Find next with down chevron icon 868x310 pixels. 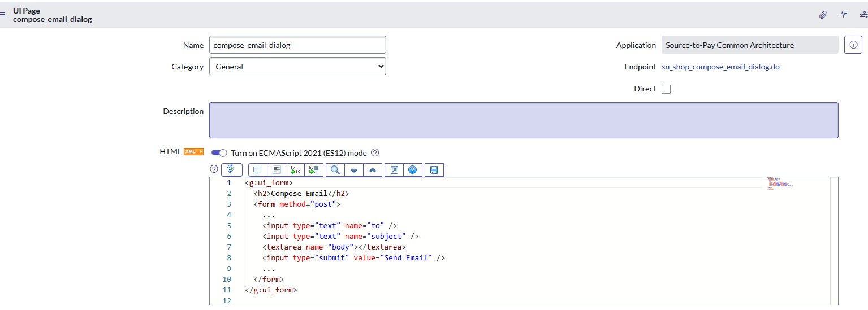pos(354,169)
